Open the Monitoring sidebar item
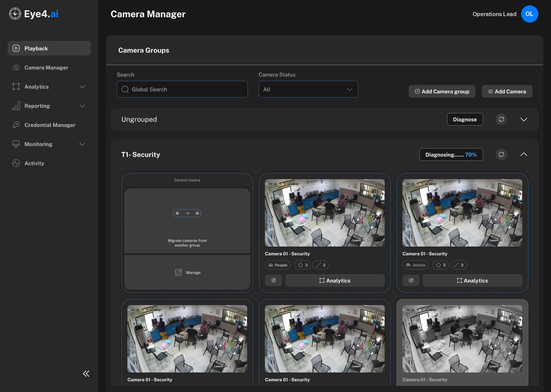Viewport: 551px width, 392px height. point(49,144)
